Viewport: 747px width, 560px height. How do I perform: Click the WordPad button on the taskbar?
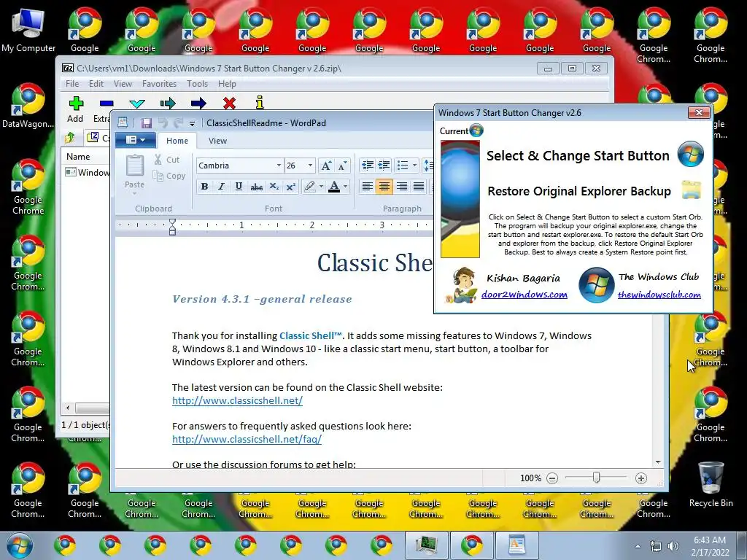tap(516, 545)
